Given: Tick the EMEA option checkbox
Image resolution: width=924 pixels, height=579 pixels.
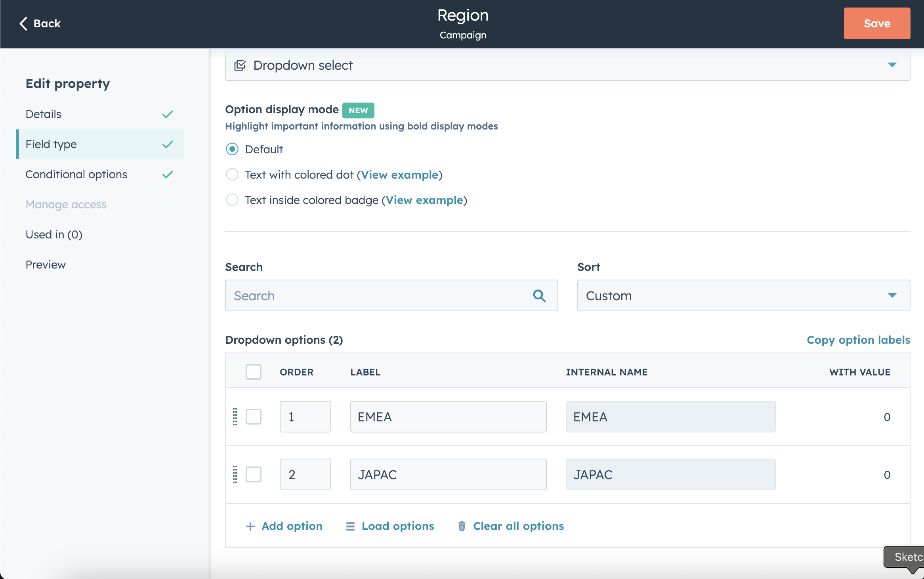Looking at the screenshot, I should click(254, 417).
